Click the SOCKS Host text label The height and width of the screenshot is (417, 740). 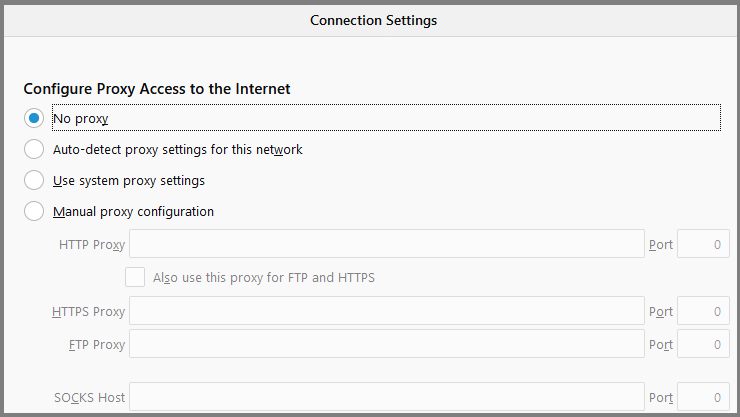tap(89, 397)
